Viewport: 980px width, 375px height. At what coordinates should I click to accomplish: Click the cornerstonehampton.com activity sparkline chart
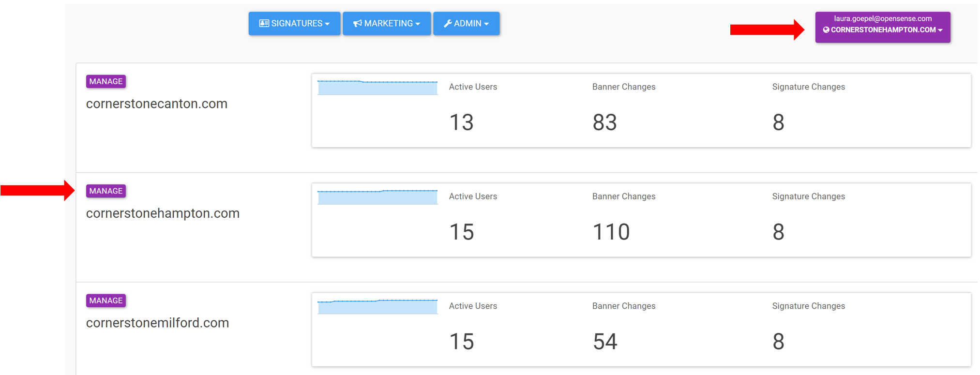[377, 197]
